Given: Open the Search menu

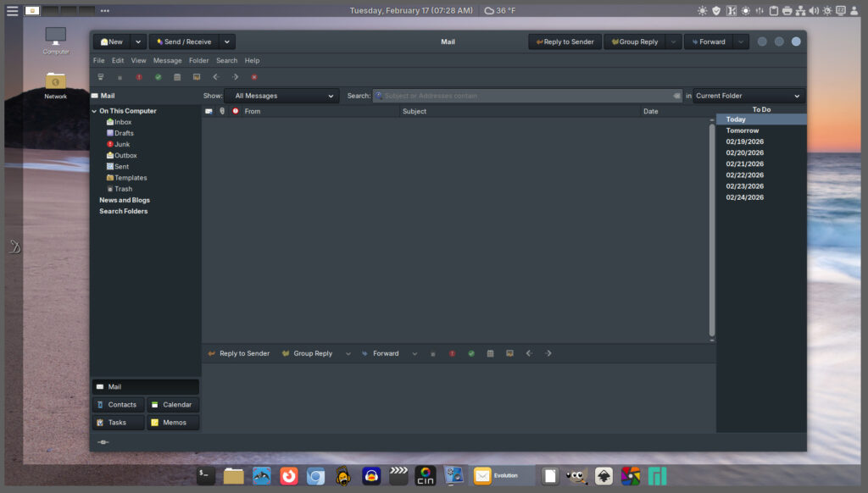Looking at the screenshot, I should click(226, 60).
